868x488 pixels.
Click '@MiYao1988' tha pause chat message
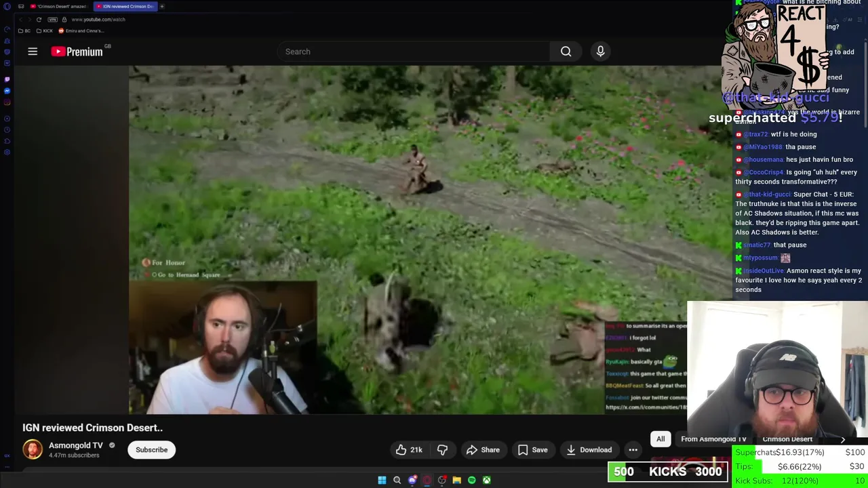(776, 147)
